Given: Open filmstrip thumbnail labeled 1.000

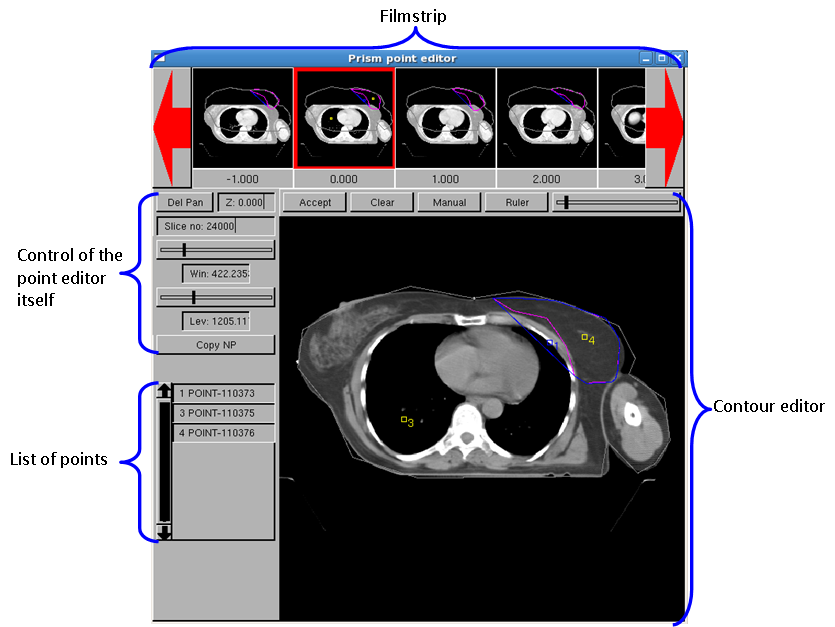Looking at the screenshot, I should 445,118.
